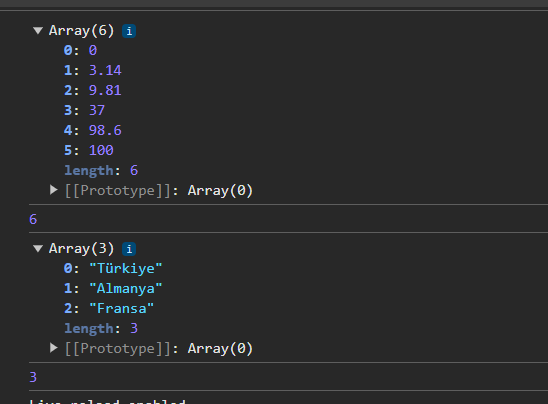Select the Array(6) header label

click(81, 31)
